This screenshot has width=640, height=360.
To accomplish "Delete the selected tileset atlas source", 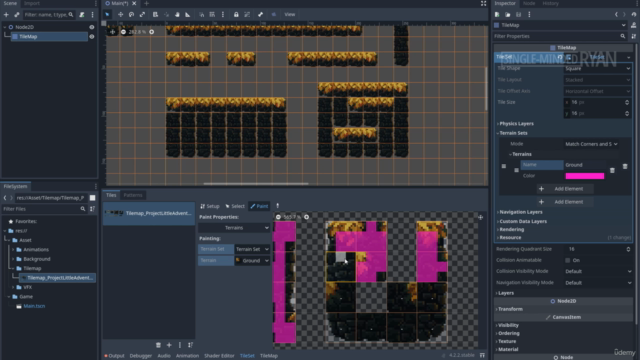I will click(x=158, y=345).
